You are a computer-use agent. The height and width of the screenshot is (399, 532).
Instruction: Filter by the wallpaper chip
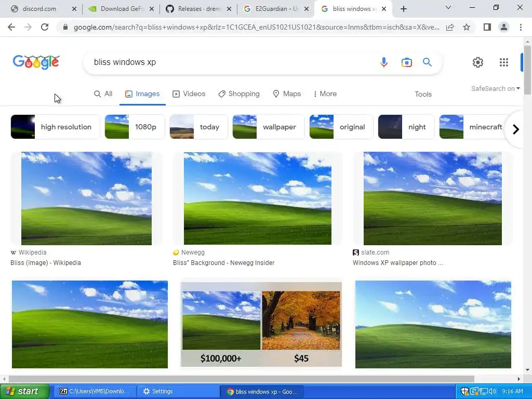(269, 127)
